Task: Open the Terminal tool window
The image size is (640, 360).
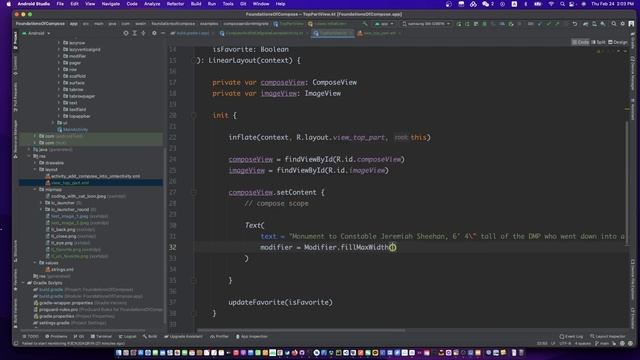Action: coord(101,336)
